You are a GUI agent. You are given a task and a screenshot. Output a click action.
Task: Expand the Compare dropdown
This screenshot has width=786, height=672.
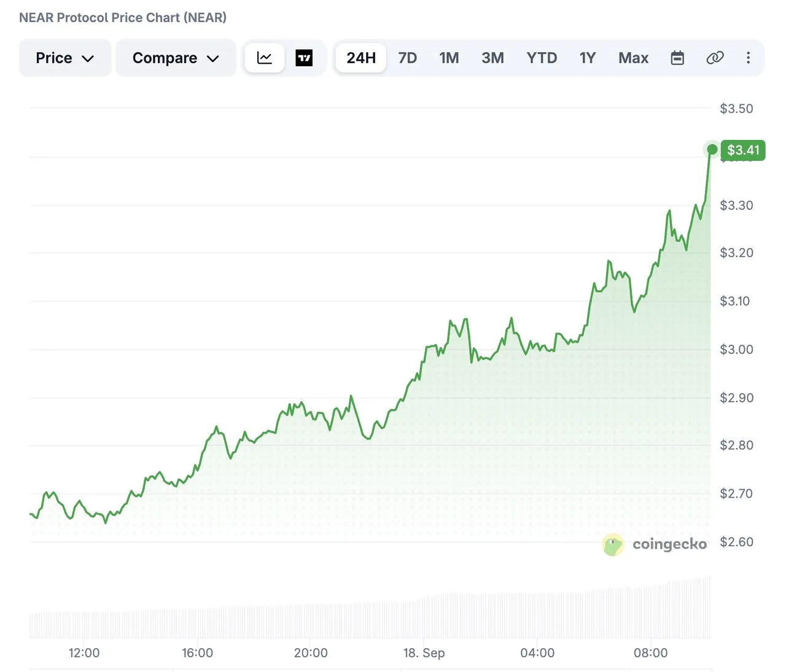tap(176, 58)
